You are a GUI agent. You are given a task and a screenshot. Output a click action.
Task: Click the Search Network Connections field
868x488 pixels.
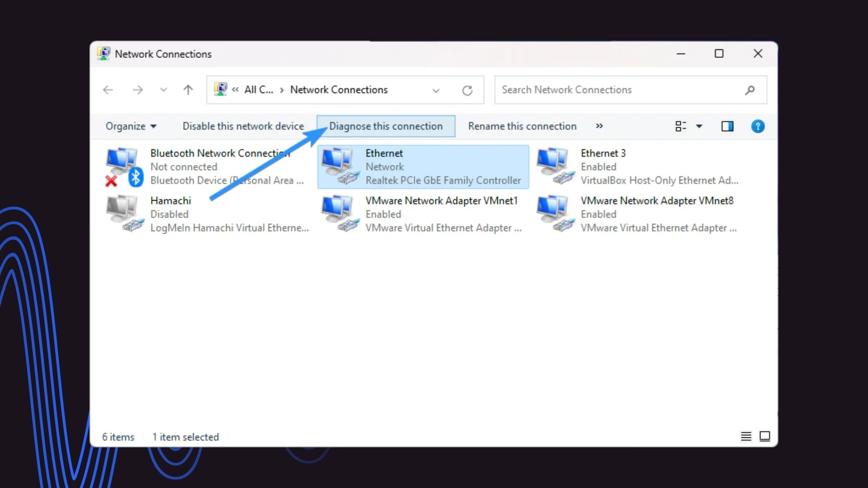tap(631, 90)
